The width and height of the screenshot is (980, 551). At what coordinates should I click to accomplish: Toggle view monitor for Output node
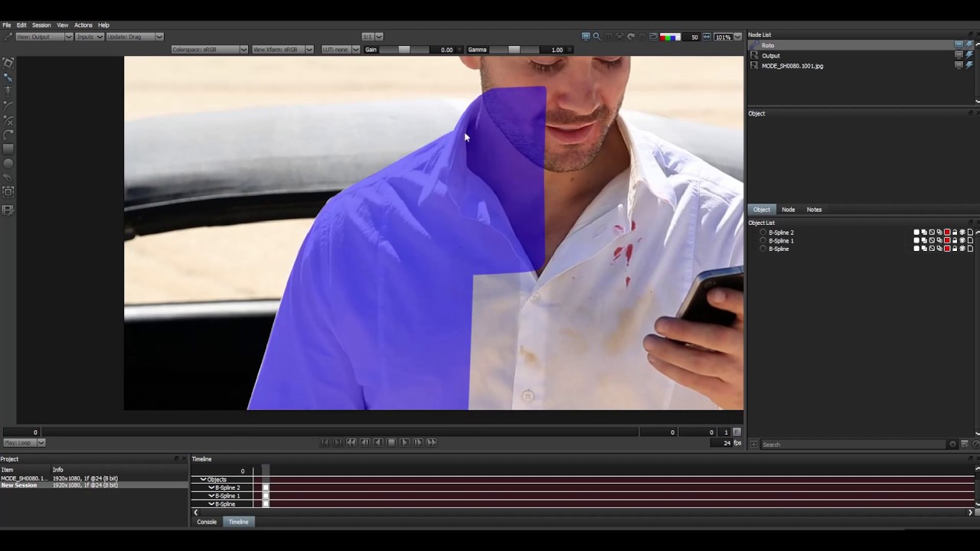959,55
